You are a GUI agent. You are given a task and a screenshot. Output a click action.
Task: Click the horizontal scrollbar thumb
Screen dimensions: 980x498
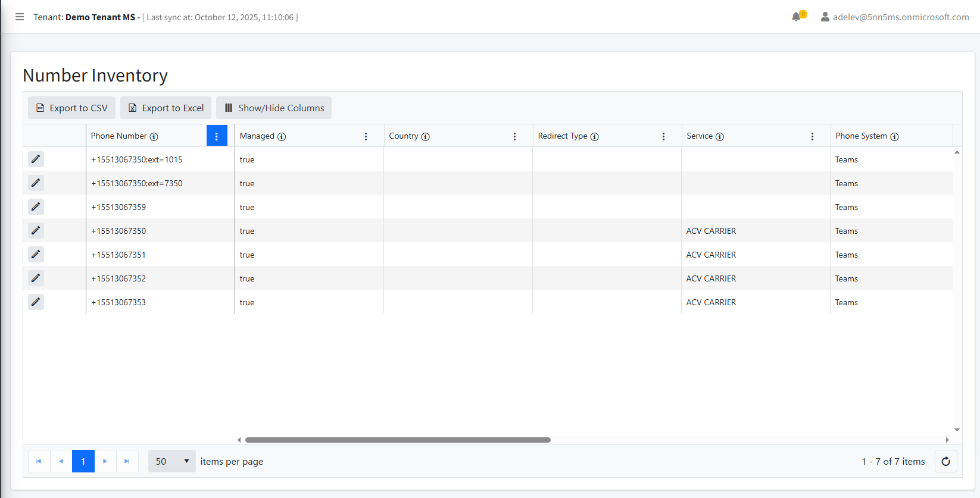pos(398,440)
